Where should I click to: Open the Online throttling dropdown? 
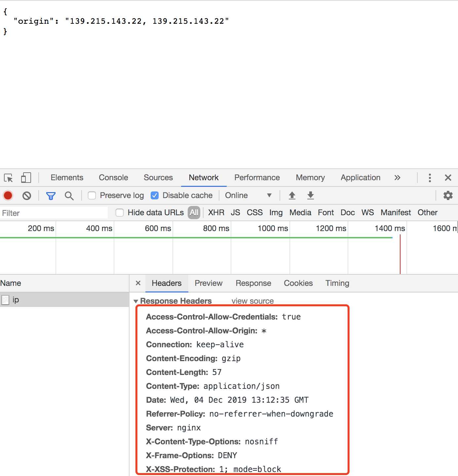(248, 195)
